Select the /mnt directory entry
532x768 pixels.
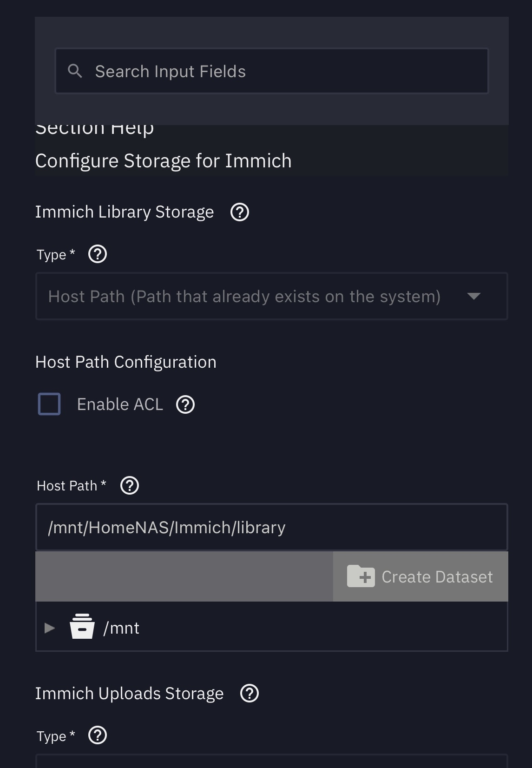pyautogui.click(x=122, y=628)
